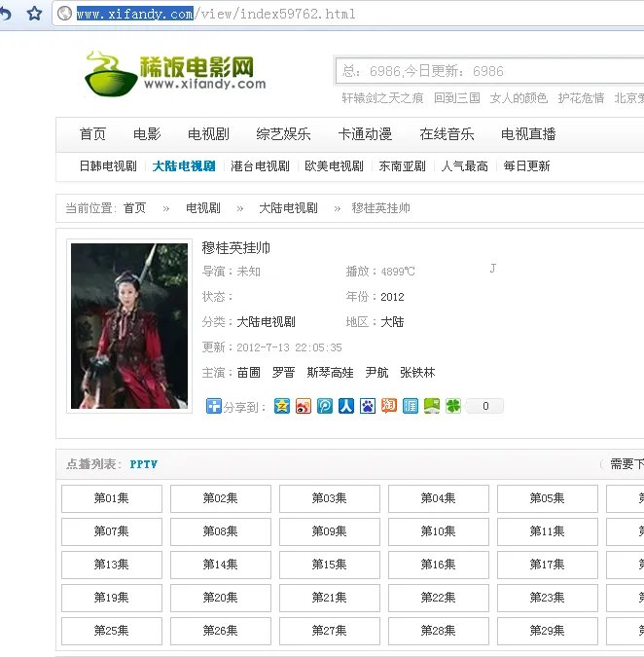Image resolution: width=644 pixels, height=657 pixels.
Task: Go to 首页 in breadcrumb
Action: [x=134, y=208]
